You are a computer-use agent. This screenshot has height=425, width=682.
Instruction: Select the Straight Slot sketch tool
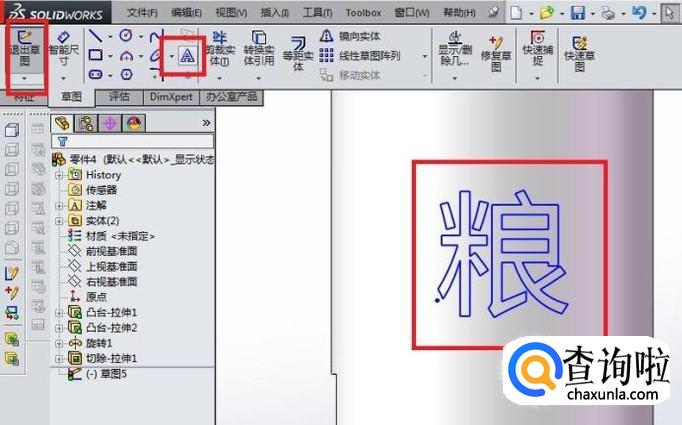pos(96,75)
